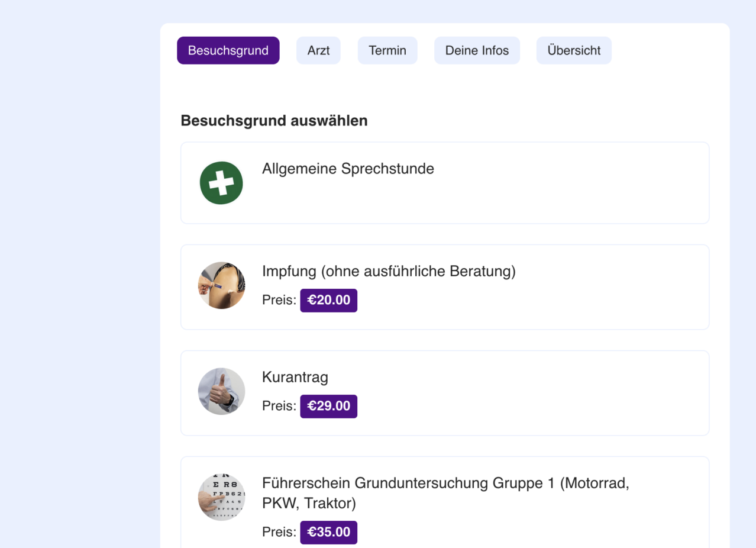Screen dimensions: 756x548
Task: Go to Deine Infos step
Action: [x=477, y=50]
